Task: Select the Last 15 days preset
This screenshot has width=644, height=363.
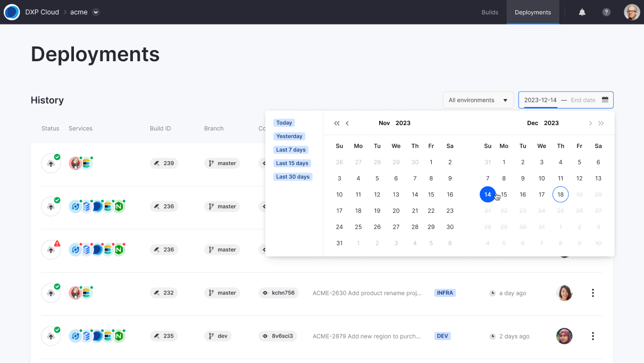Action: point(292,163)
